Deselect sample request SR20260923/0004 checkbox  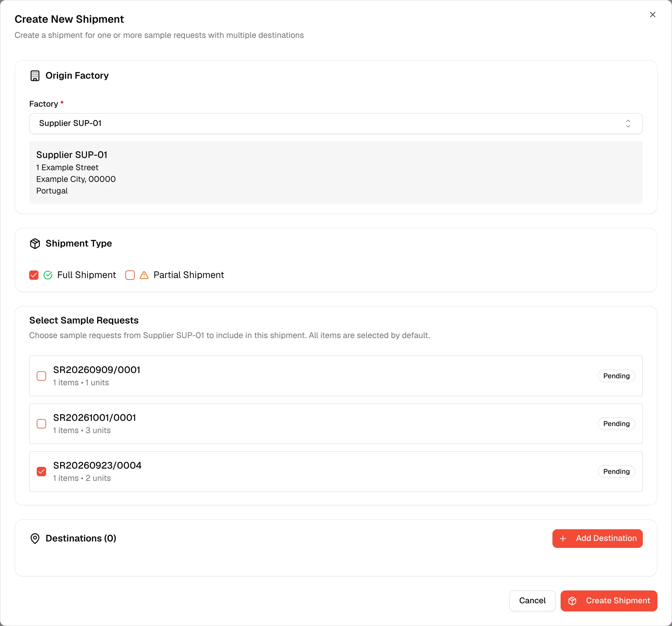41,472
